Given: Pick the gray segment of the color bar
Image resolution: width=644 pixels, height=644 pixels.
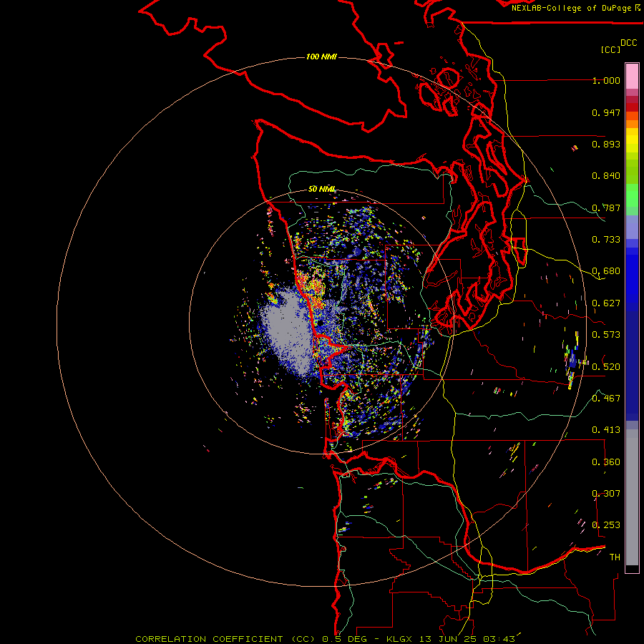Looking at the screenshot, I should (x=632, y=497).
